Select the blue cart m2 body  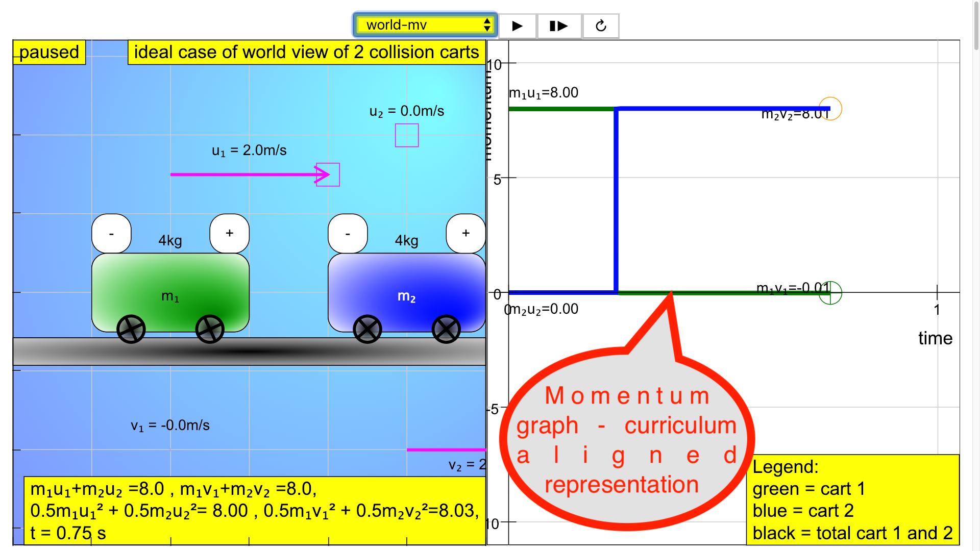tap(407, 293)
